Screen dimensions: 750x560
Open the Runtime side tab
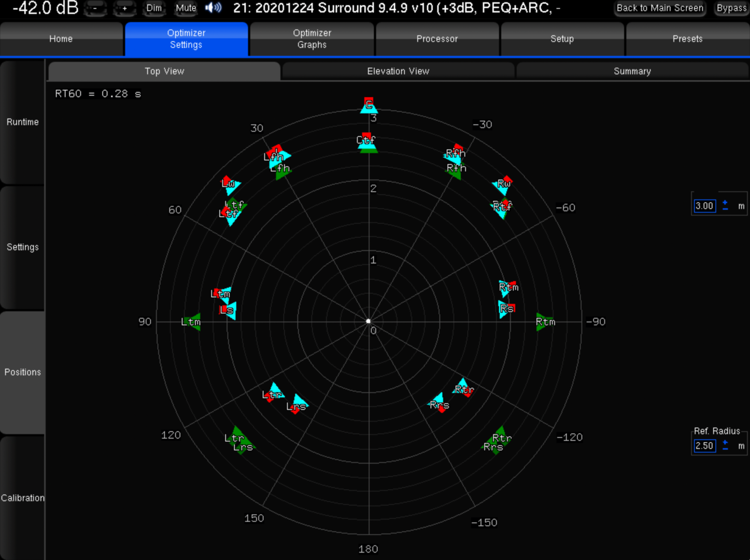22,122
